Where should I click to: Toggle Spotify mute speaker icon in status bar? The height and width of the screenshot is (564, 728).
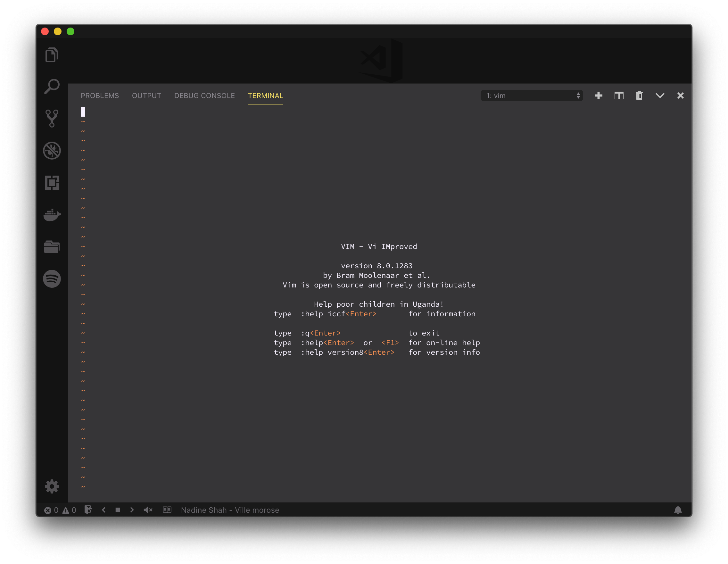point(148,510)
